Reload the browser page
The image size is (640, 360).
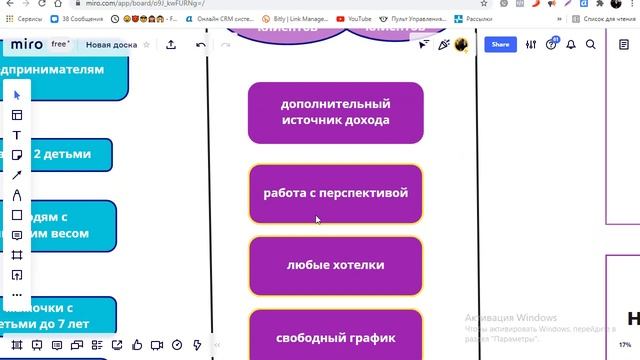42,3
